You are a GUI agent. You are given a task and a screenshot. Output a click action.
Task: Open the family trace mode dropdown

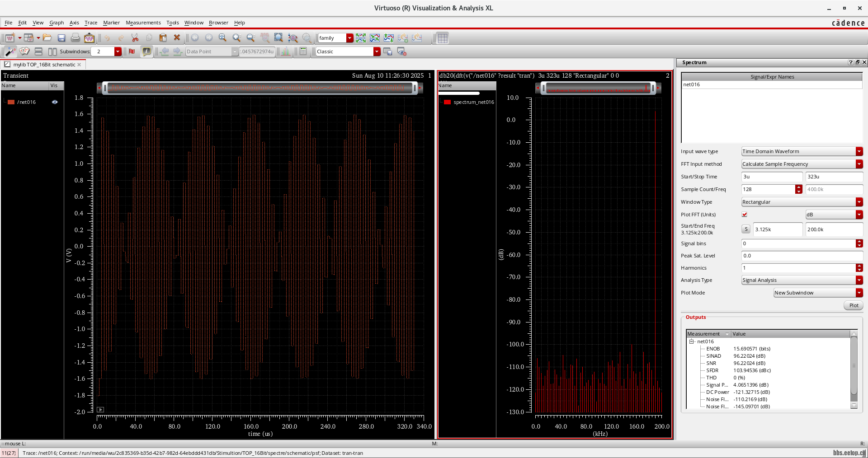click(349, 38)
